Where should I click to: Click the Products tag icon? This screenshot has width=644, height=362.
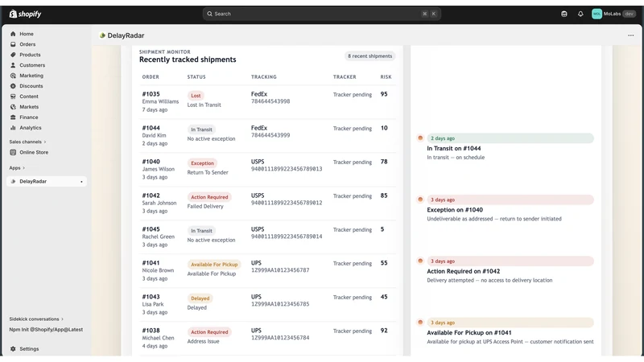(13, 55)
